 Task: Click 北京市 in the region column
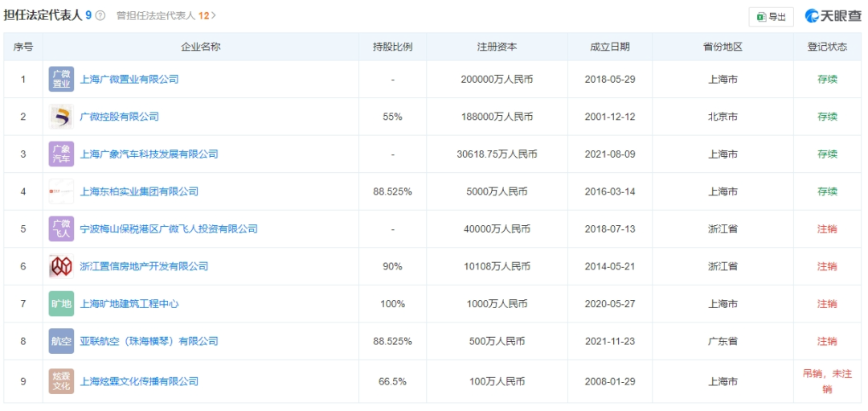tap(723, 117)
